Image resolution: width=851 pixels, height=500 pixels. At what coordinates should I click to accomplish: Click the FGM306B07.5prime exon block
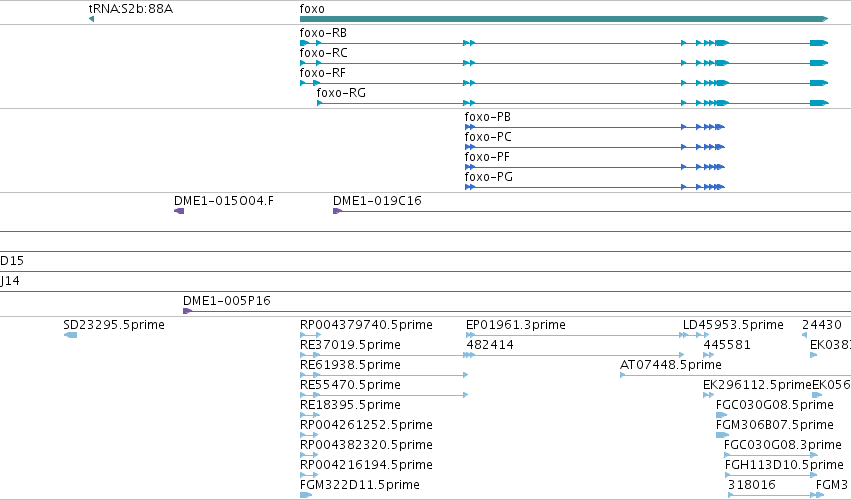(722, 435)
